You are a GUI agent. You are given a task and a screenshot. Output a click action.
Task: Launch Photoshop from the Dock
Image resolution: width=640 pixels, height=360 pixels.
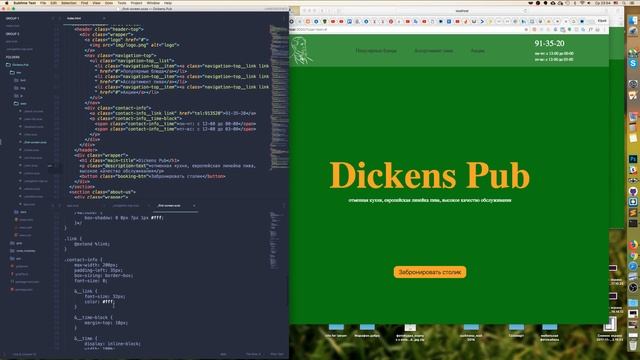click(x=633, y=159)
